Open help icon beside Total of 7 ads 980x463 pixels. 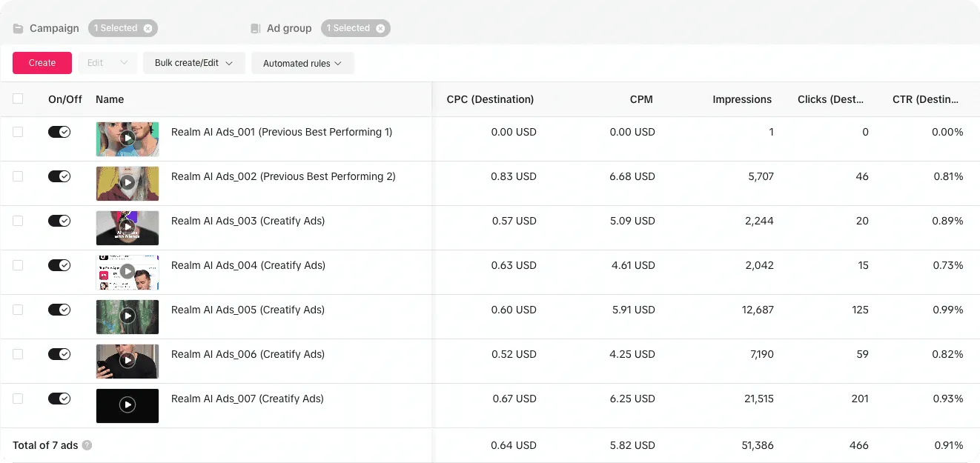pyautogui.click(x=87, y=445)
